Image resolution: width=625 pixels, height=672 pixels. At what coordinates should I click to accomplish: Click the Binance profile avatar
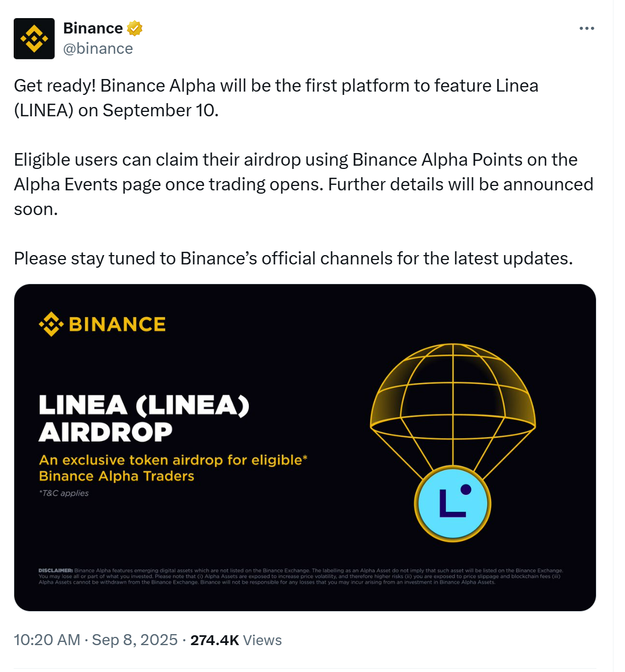pos(35,38)
